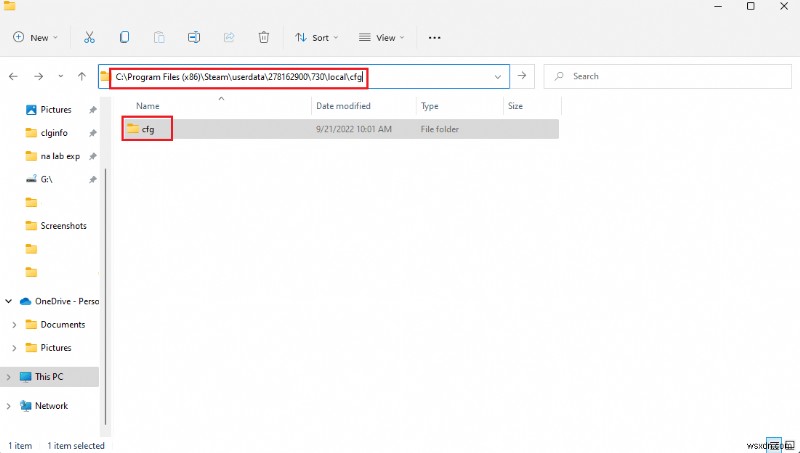Click the Copy icon in toolbar
The image size is (800, 453).
(x=124, y=37)
